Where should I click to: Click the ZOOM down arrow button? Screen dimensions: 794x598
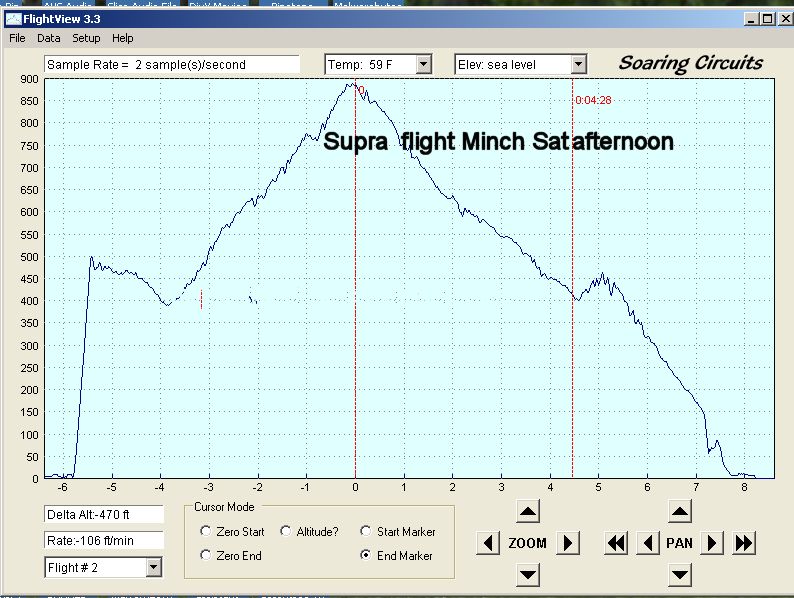coord(528,575)
